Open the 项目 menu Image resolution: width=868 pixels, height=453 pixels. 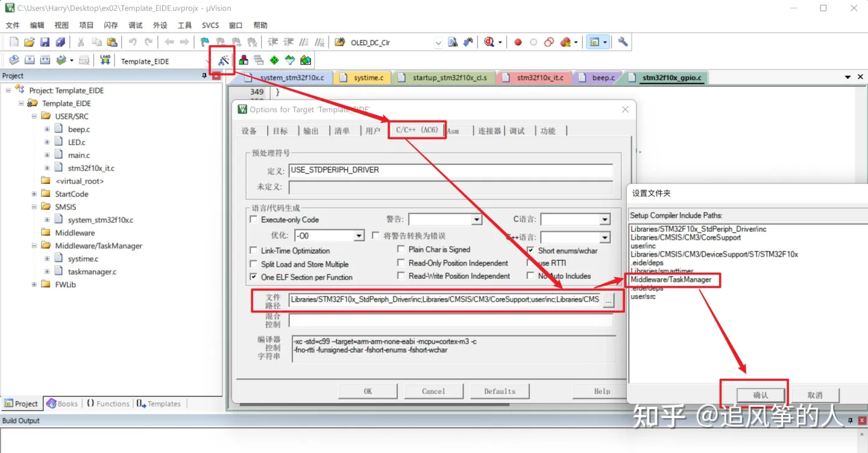(x=86, y=25)
